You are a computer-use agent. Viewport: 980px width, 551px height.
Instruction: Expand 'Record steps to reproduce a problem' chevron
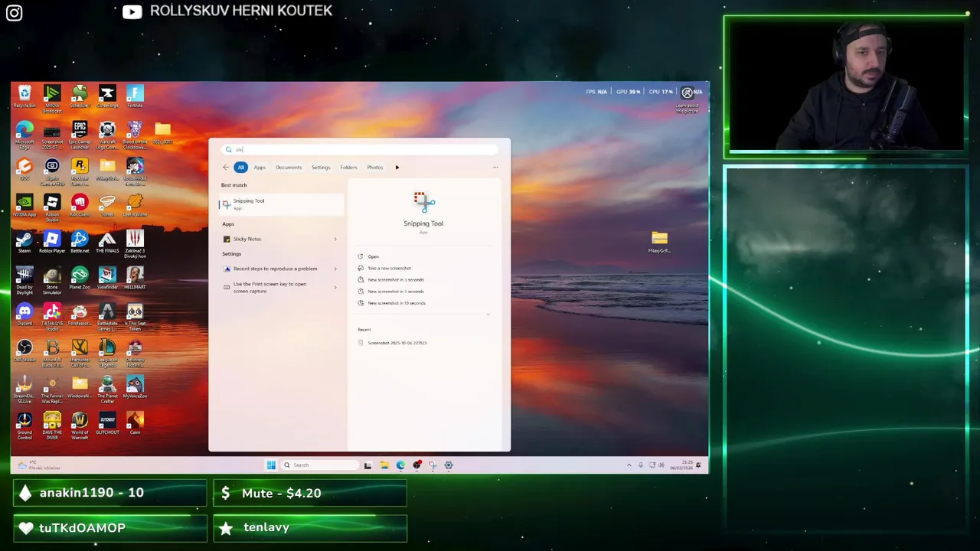point(335,269)
